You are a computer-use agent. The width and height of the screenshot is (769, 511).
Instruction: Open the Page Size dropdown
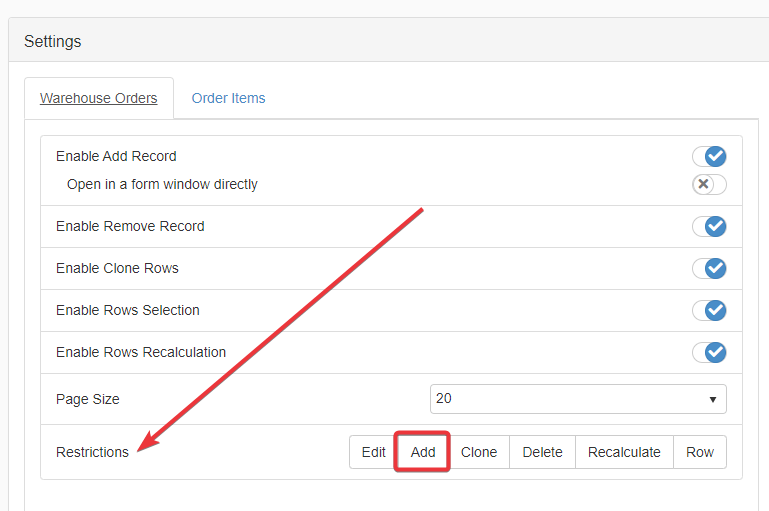tap(578, 399)
